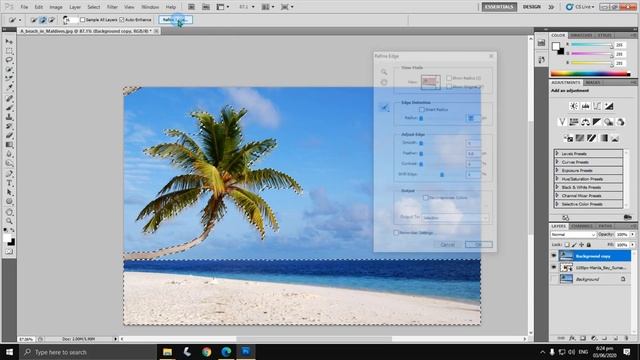The width and height of the screenshot is (640, 360).
Task: Select the Eyedropper tool
Action: point(9,87)
